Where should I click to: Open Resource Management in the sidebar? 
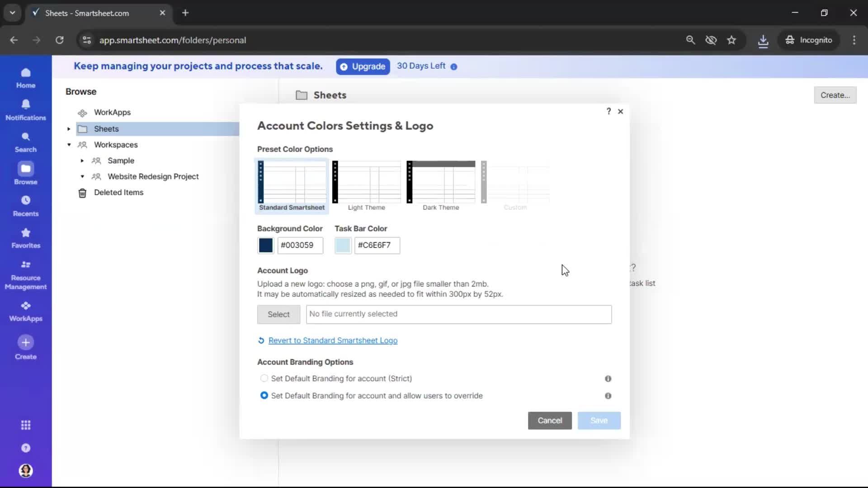pos(26,274)
